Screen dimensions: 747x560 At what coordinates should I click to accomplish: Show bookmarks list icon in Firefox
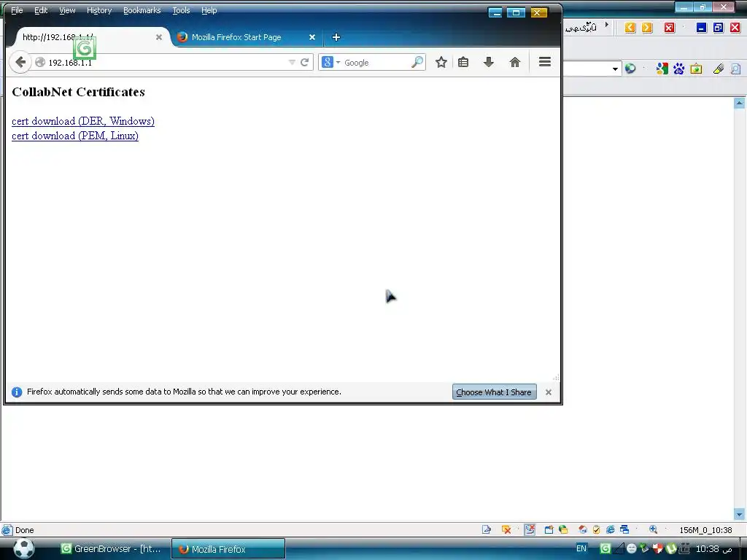tap(463, 62)
